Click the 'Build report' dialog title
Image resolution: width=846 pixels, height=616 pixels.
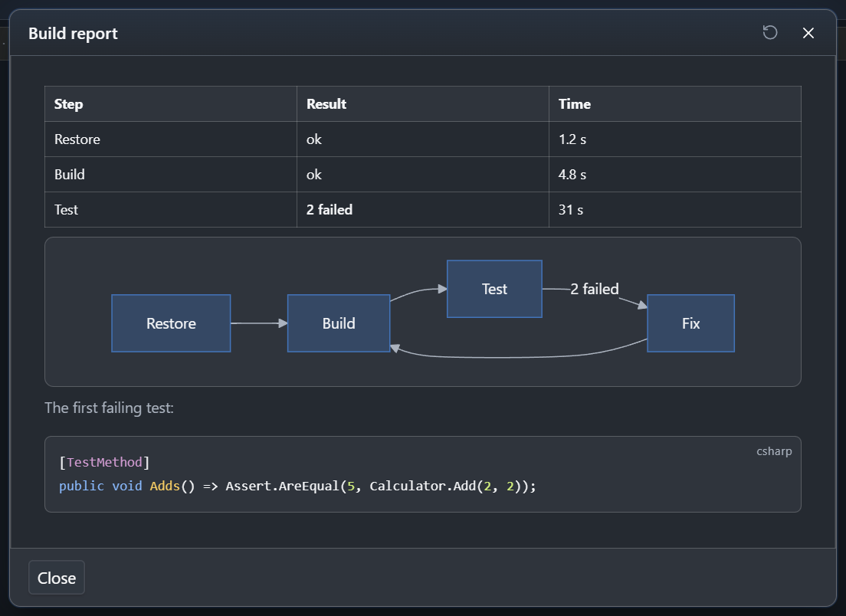click(73, 34)
